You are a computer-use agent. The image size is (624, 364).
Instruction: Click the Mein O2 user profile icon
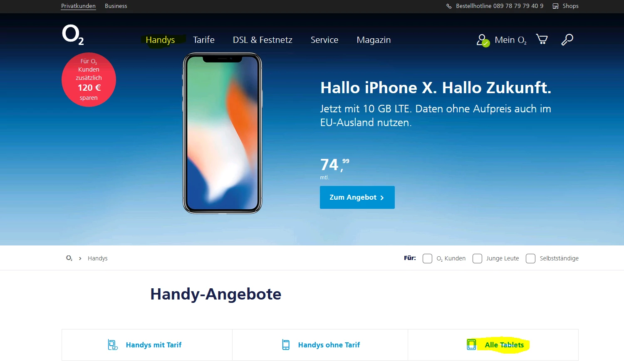[x=483, y=40]
